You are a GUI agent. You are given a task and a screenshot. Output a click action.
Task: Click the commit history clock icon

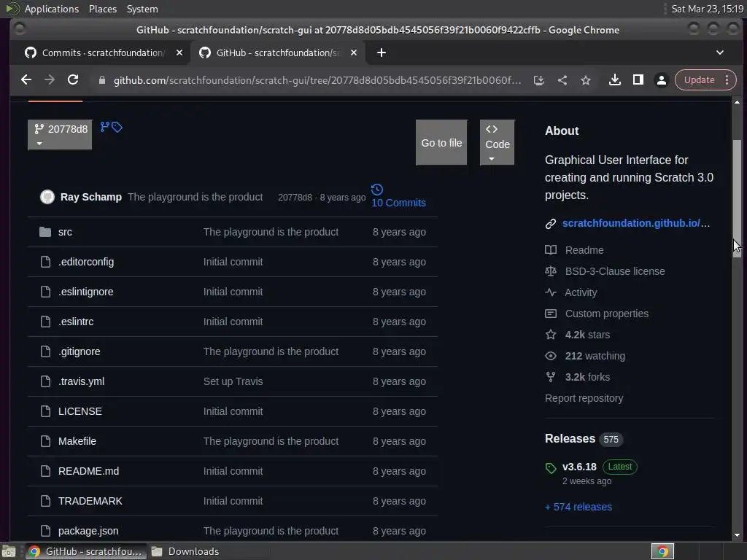(377, 190)
